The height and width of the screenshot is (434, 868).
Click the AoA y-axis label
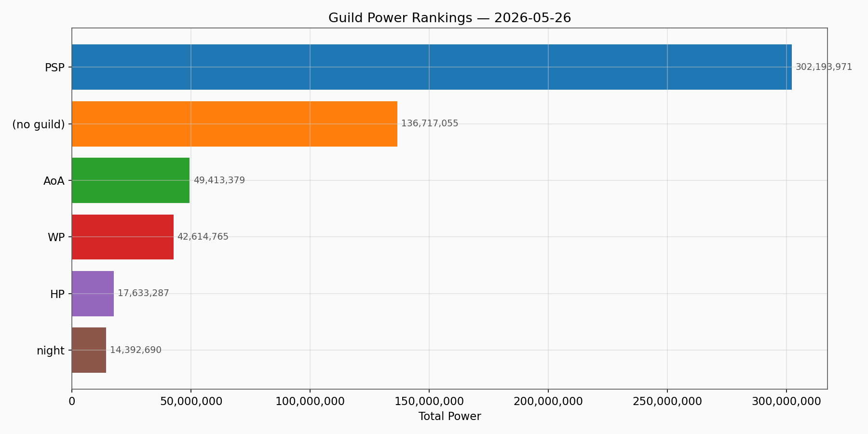click(54, 181)
